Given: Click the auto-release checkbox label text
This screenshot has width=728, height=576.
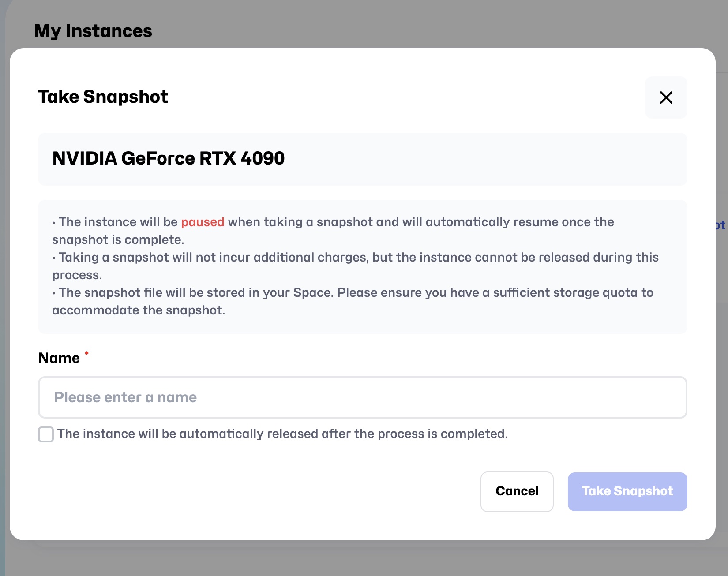Looking at the screenshot, I should pos(282,434).
